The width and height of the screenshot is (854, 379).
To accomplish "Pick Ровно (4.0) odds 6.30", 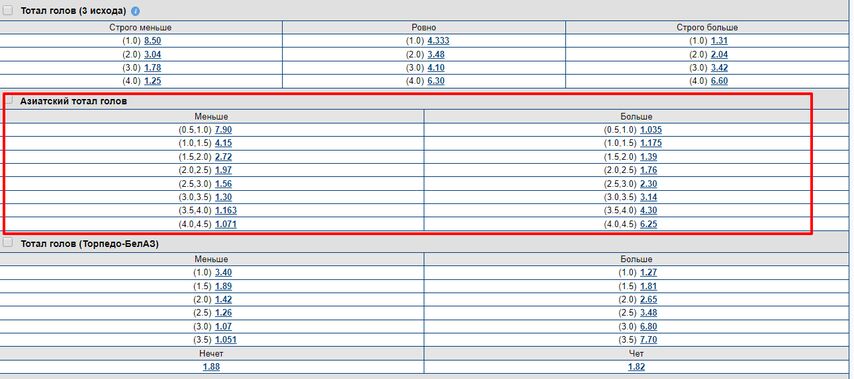I will [x=436, y=81].
